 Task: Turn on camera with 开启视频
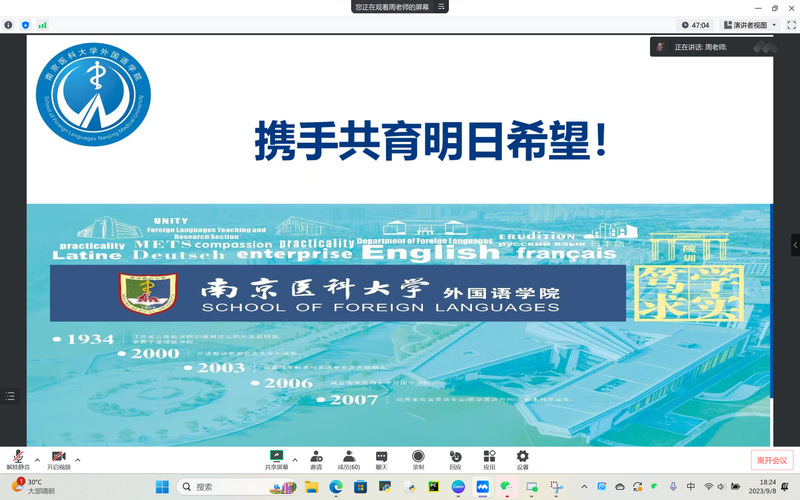click(59, 459)
